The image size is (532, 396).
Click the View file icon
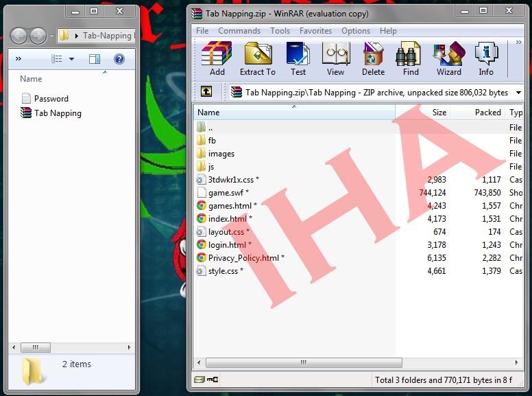pyautogui.click(x=335, y=58)
